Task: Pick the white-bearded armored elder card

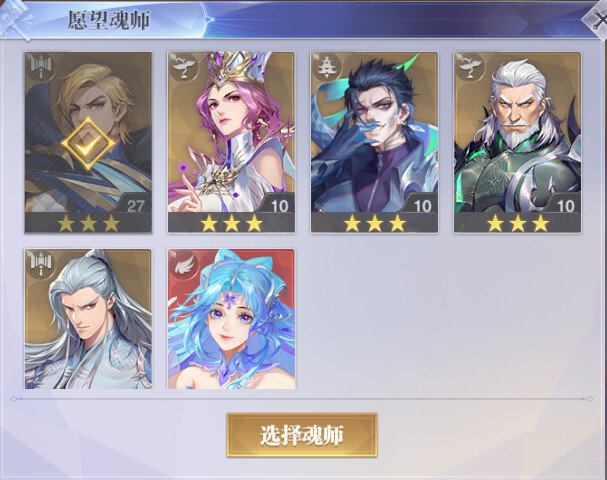Action: (x=518, y=142)
